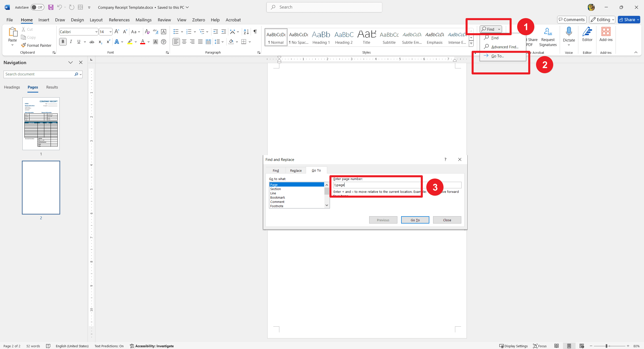Click the Go To tab in Find and Replace
Image resolution: width=644 pixels, height=349 pixels.
point(316,171)
